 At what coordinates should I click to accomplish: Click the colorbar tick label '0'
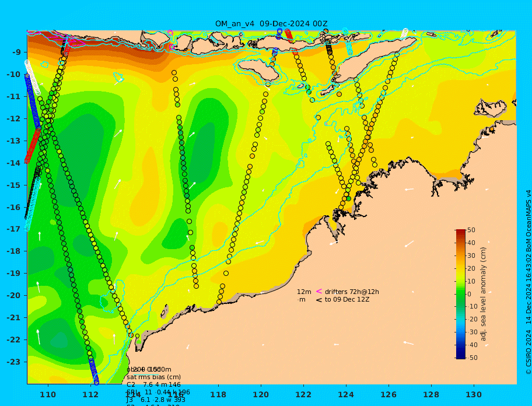(470, 294)
